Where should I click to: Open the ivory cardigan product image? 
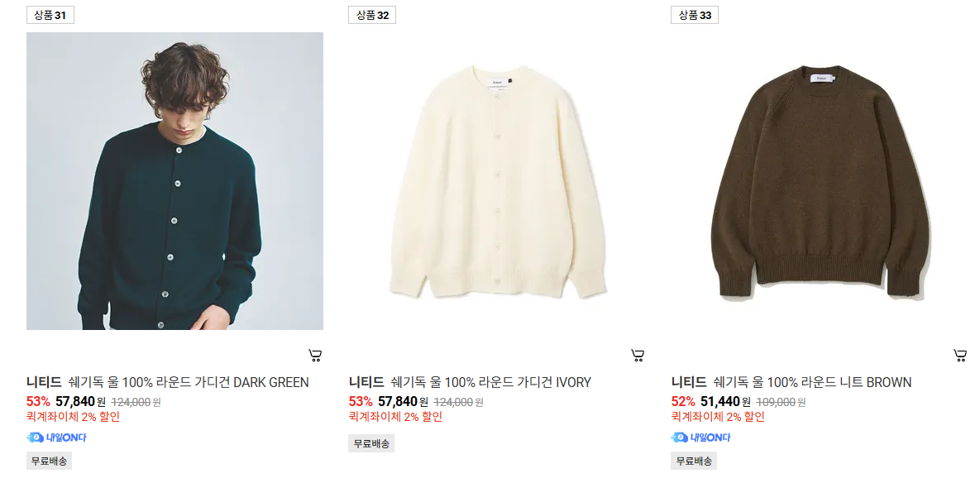click(x=497, y=181)
